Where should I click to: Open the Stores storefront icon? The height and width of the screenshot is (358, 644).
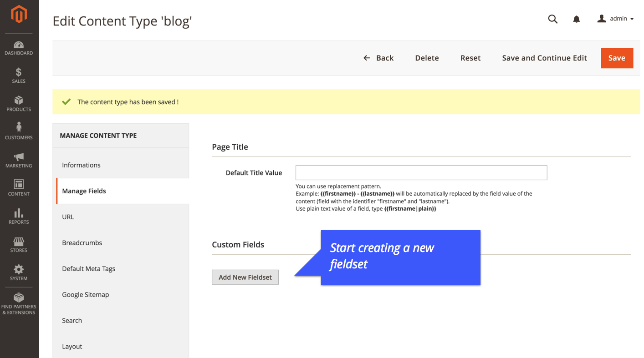click(x=19, y=242)
